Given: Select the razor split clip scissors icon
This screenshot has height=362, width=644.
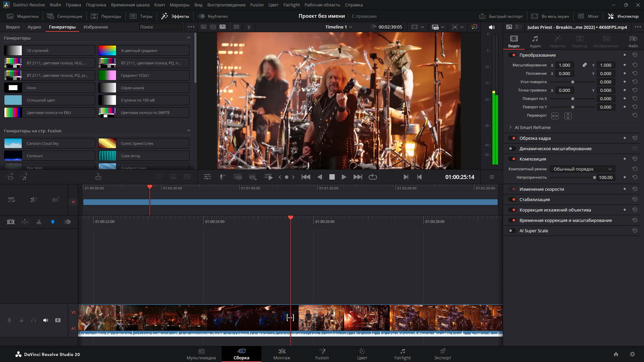Looking at the screenshot, I should [x=39, y=222].
